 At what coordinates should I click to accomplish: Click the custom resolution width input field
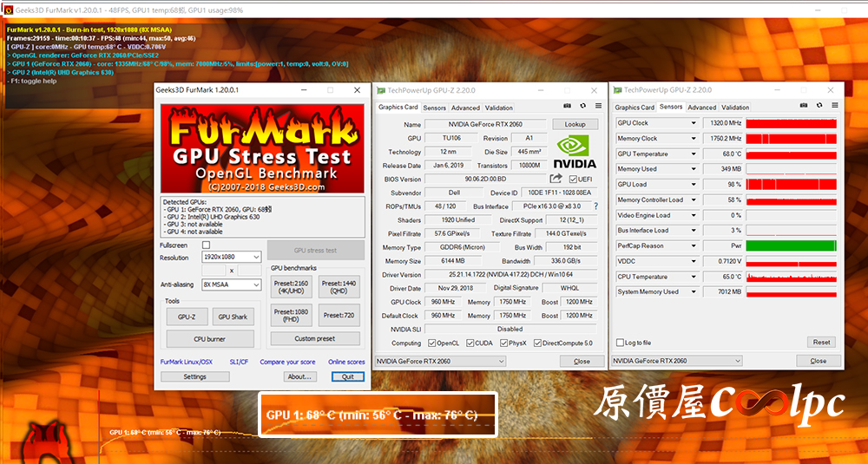tap(214, 271)
